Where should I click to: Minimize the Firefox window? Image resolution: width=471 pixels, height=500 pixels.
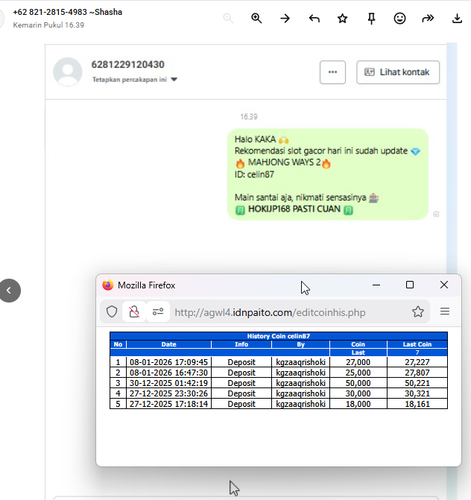(x=376, y=285)
